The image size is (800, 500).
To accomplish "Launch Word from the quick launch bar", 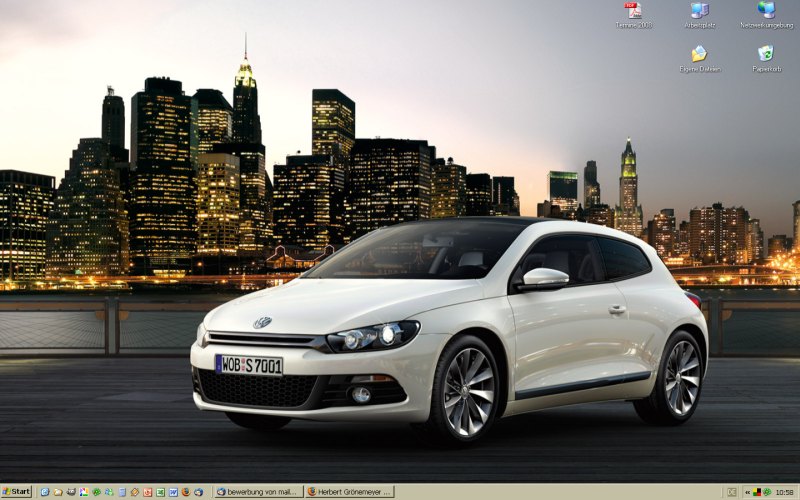I will pos(173,492).
